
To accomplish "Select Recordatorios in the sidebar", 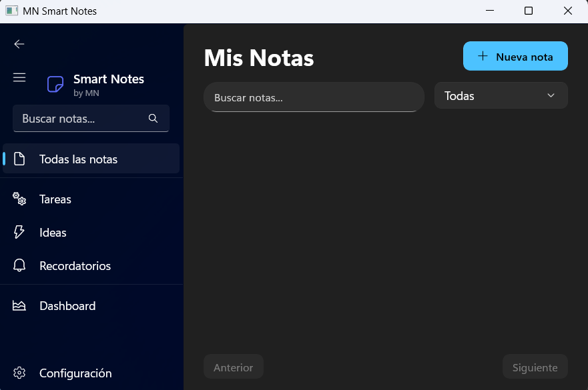I will click(x=91, y=265).
